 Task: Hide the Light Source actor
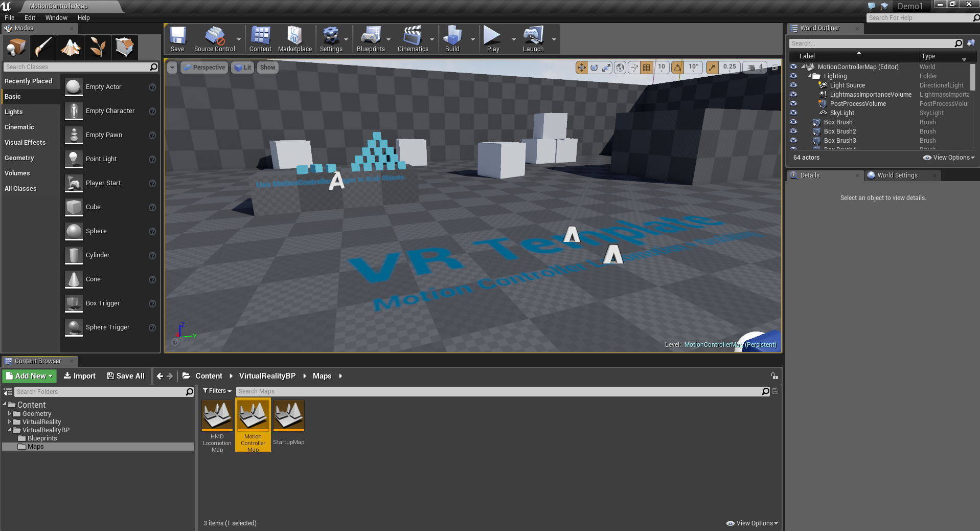pos(794,85)
